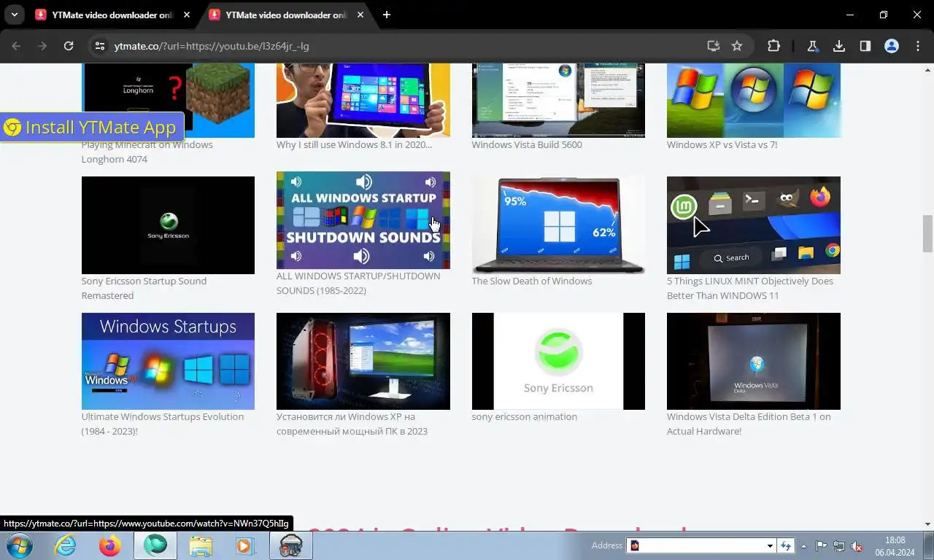
Task: Toggle the browser side panel
Action: tap(865, 46)
